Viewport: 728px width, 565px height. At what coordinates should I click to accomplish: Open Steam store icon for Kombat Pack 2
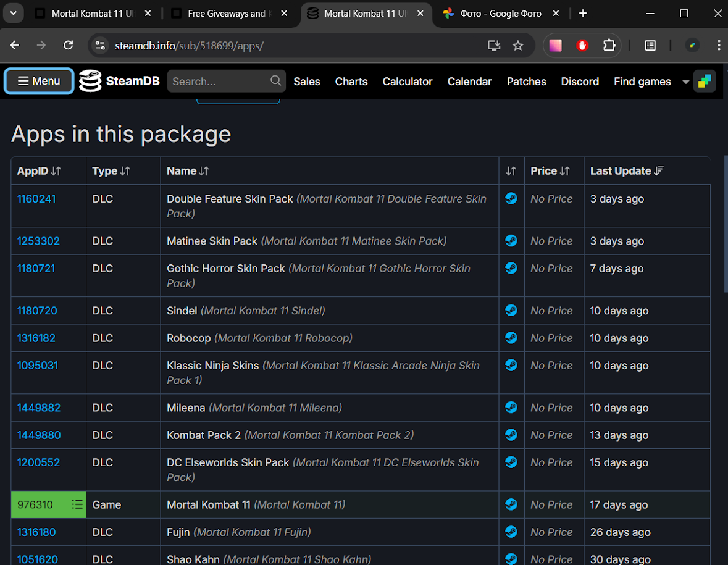pyautogui.click(x=511, y=435)
